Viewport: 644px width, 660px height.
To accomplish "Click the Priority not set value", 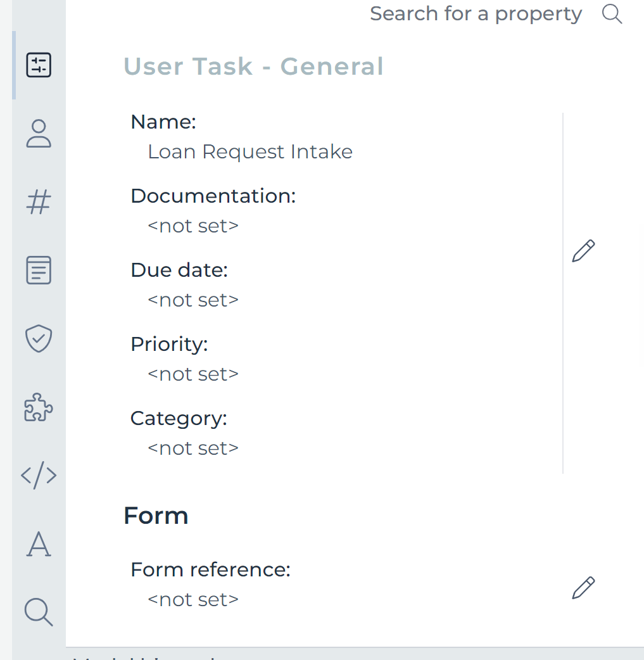I will 193,374.
